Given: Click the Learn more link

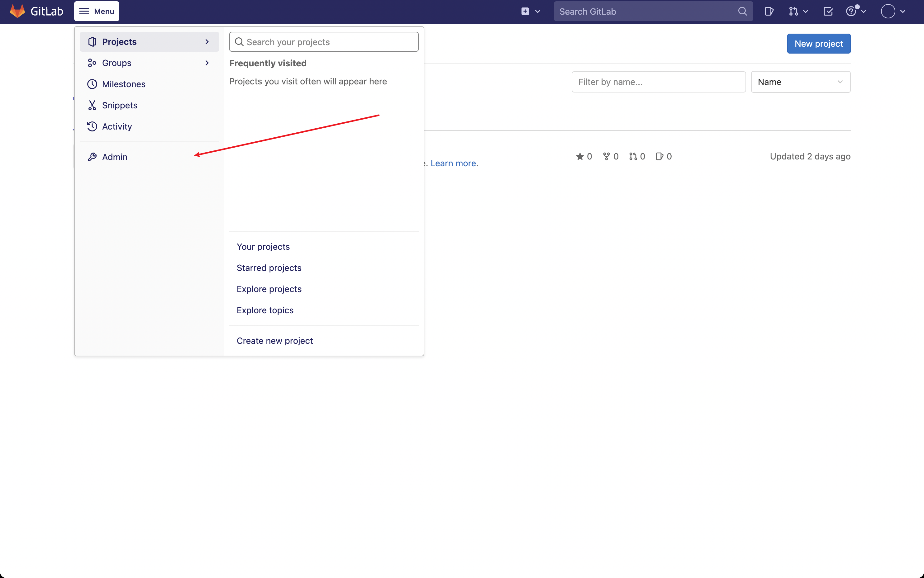Looking at the screenshot, I should [453, 163].
